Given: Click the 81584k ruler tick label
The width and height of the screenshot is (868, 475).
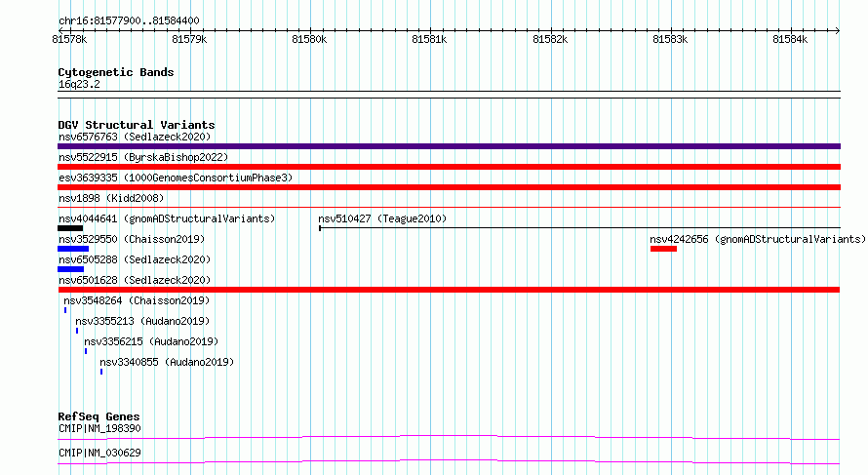Looking at the screenshot, I should (791, 39).
